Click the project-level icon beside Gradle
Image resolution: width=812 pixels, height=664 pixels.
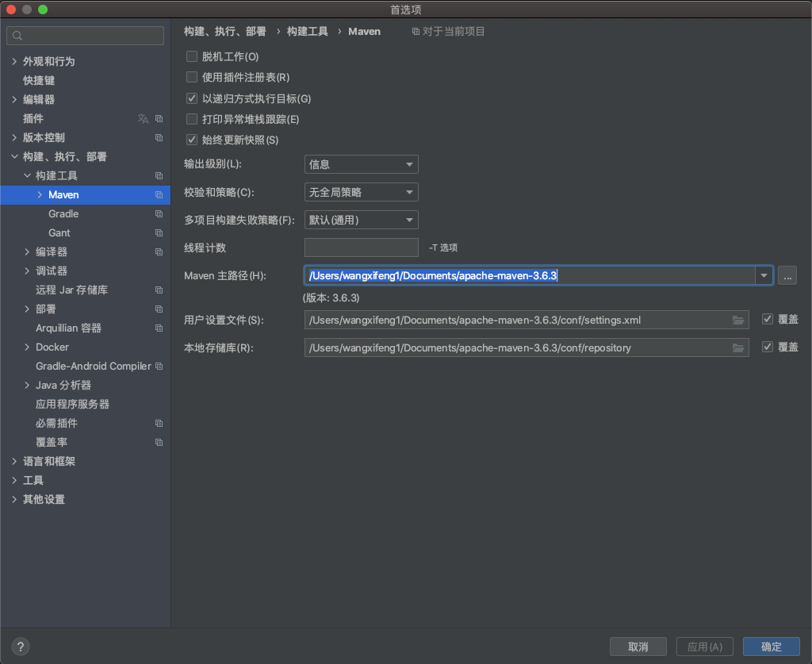159,214
